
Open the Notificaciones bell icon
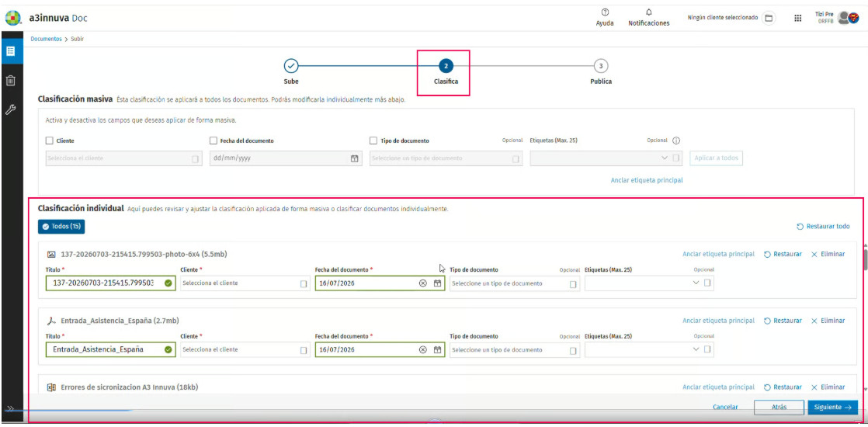[649, 12]
